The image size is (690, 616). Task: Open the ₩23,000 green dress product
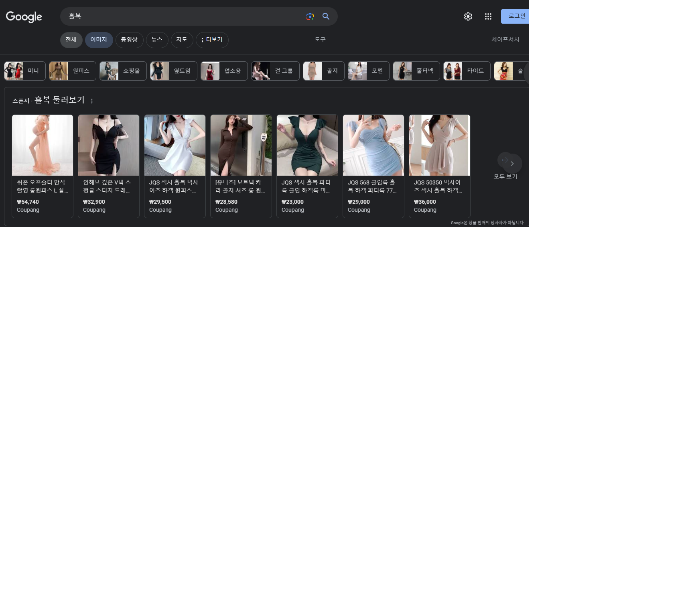click(307, 166)
